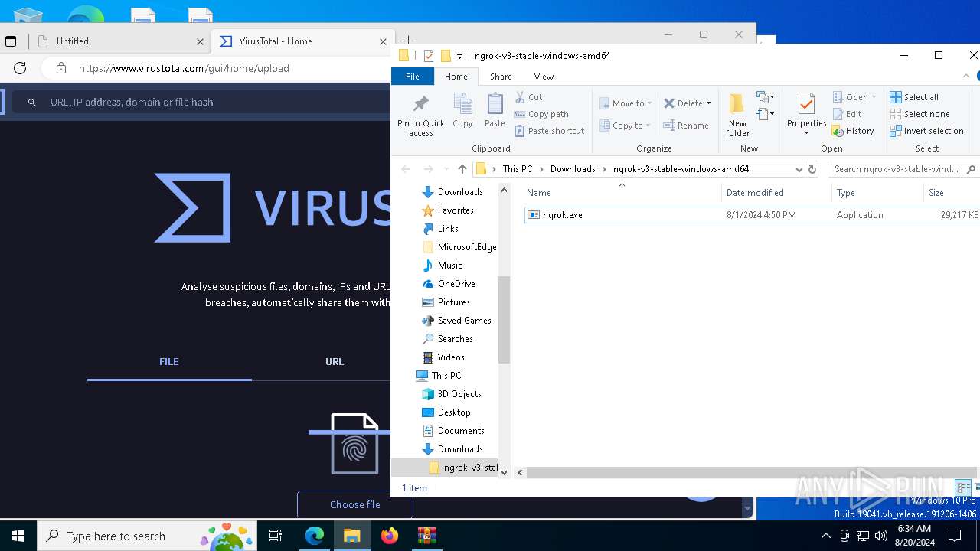Open Customize Quick Access Toolbar dropdown
980x551 pixels.
pos(459,56)
